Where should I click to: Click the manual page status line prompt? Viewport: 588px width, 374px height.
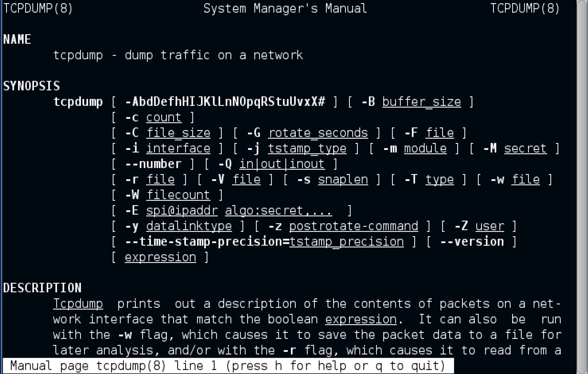click(x=227, y=366)
